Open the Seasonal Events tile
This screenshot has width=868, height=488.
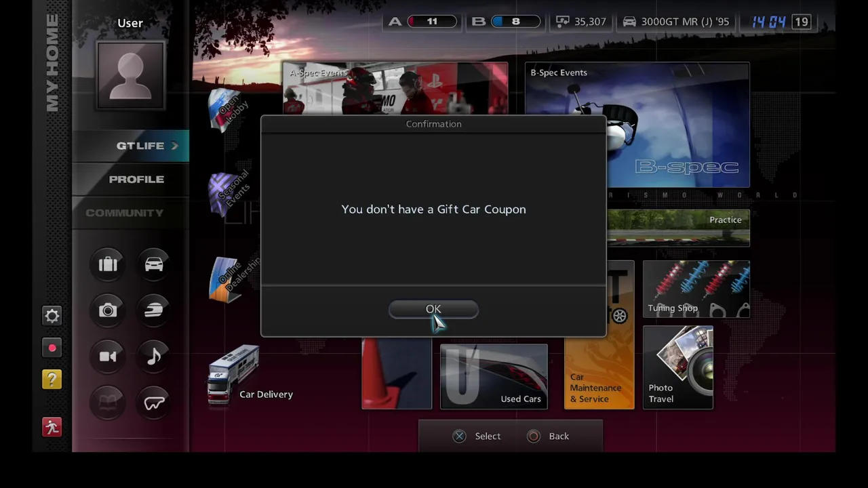tap(231, 193)
